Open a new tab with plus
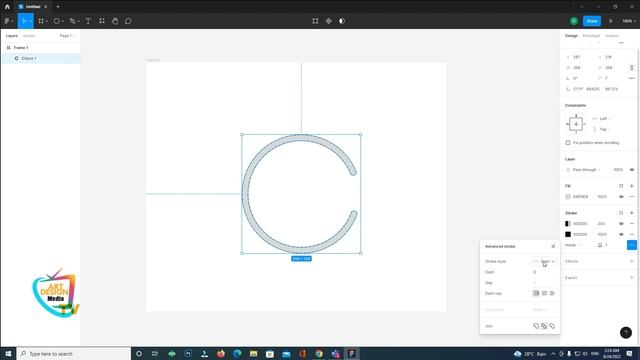640x360 pixels. coord(58,7)
